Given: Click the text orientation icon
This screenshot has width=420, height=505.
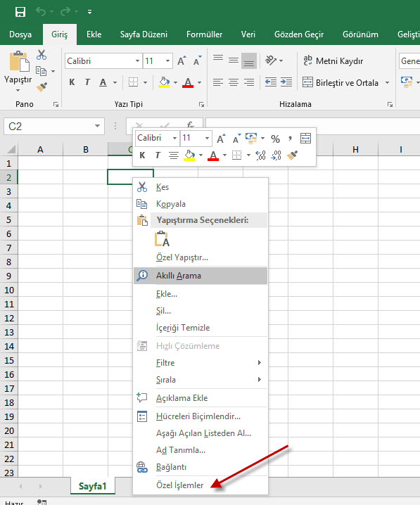Looking at the screenshot, I should click(271, 60).
